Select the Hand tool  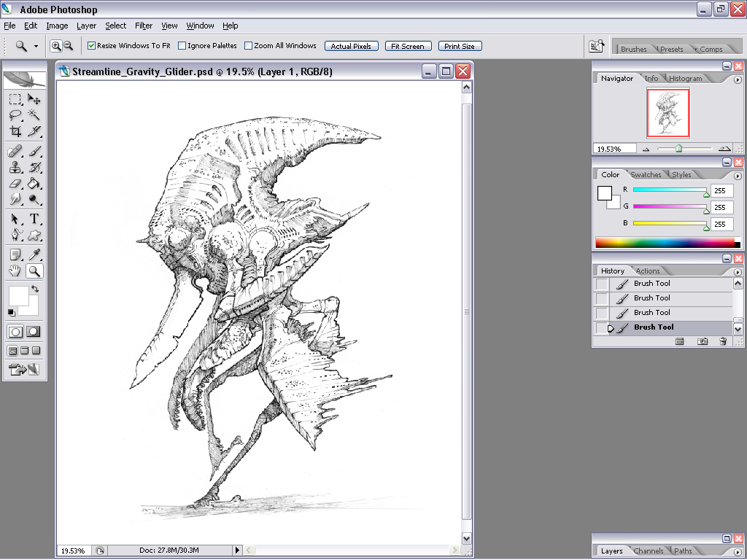(15, 271)
